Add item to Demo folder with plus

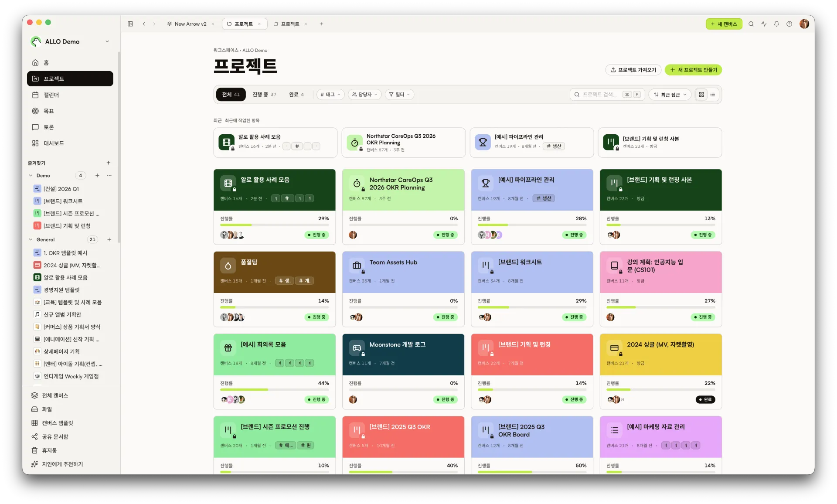pos(97,175)
